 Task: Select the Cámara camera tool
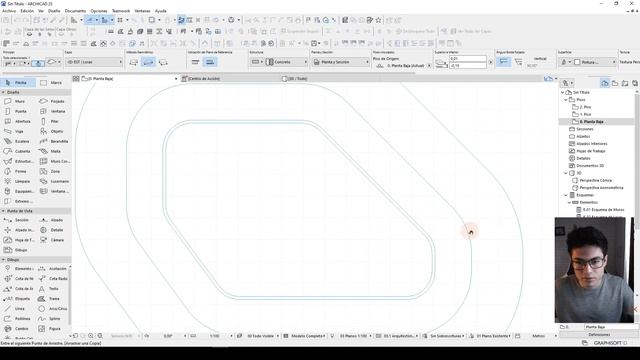tap(53, 240)
